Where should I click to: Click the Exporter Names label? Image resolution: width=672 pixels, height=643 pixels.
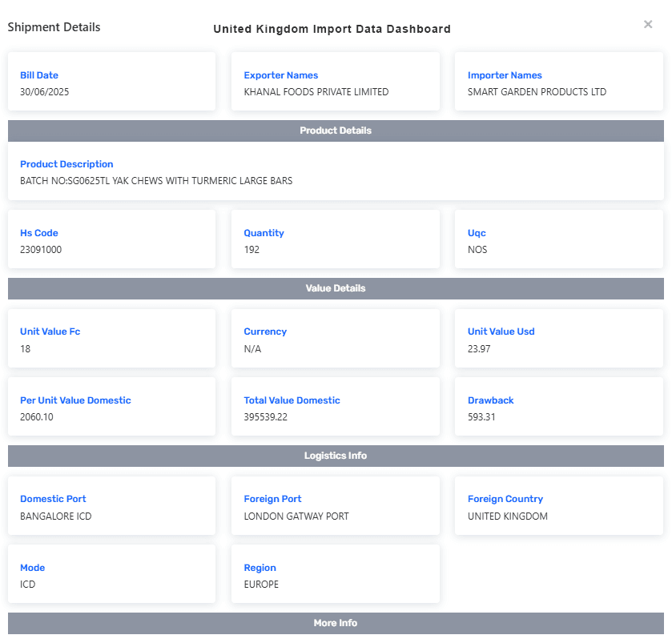280,75
